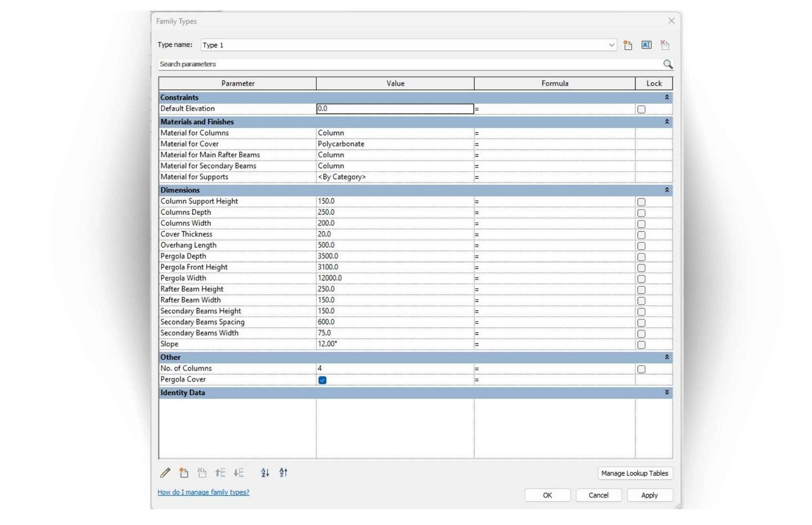Image resolution: width=812 pixels, height=525 pixels.
Task: Click the pencil Edit Parameter icon
Action: pos(165,473)
